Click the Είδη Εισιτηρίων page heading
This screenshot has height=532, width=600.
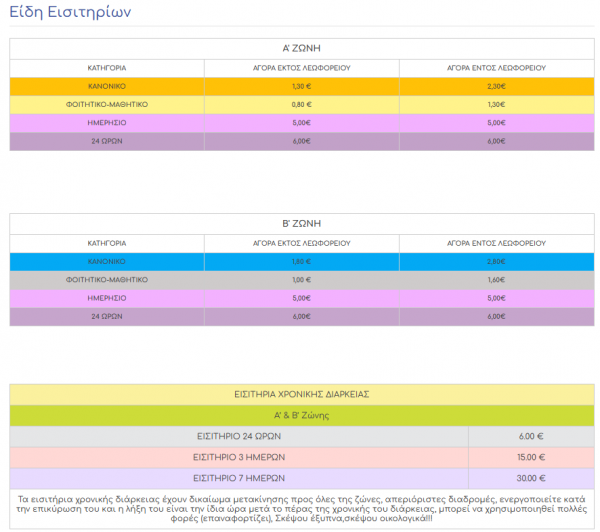point(70,12)
